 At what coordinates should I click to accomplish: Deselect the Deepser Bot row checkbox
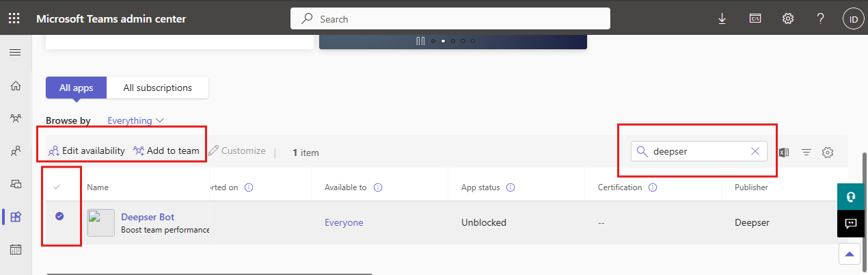coord(59,216)
